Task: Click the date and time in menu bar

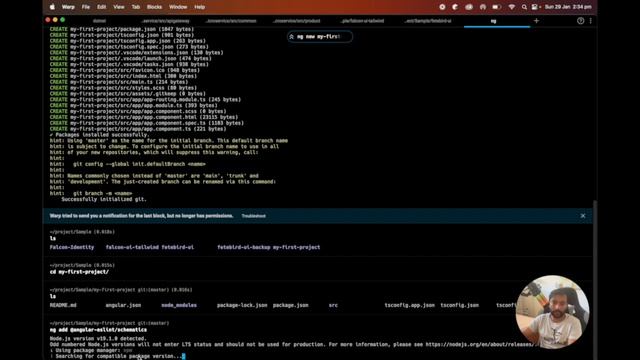Action: (568, 7)
